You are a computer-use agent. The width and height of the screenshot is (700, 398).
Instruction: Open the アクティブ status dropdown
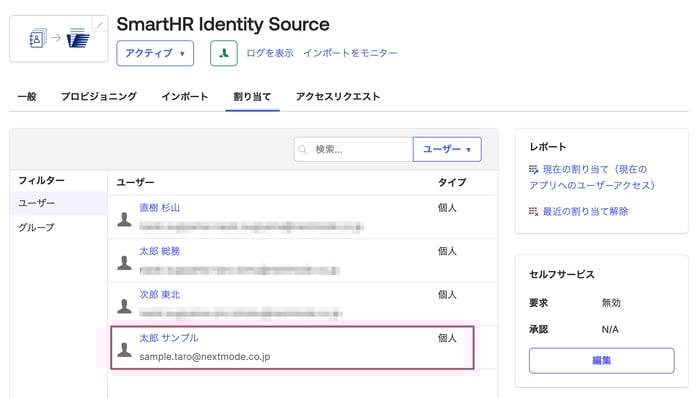point(155,53)
